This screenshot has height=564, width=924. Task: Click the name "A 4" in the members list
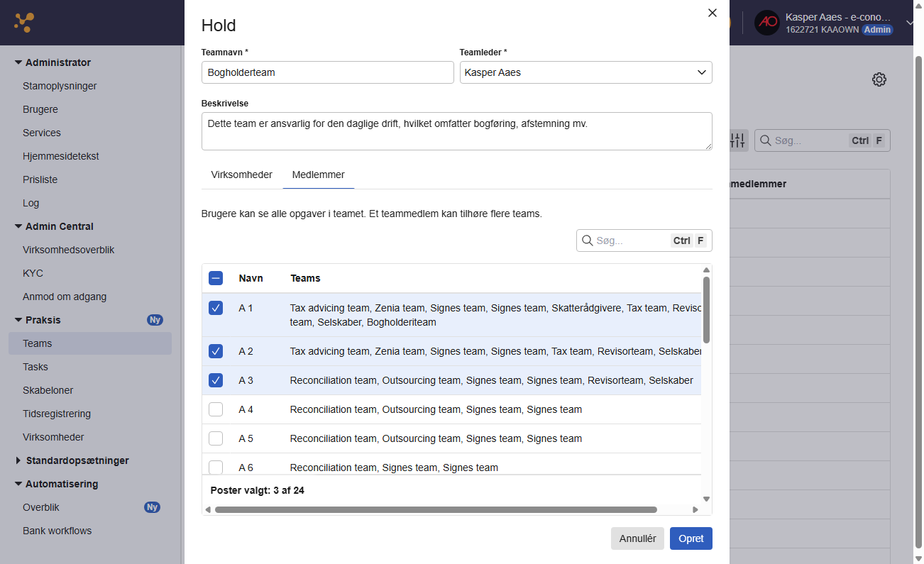pos(246,409)
